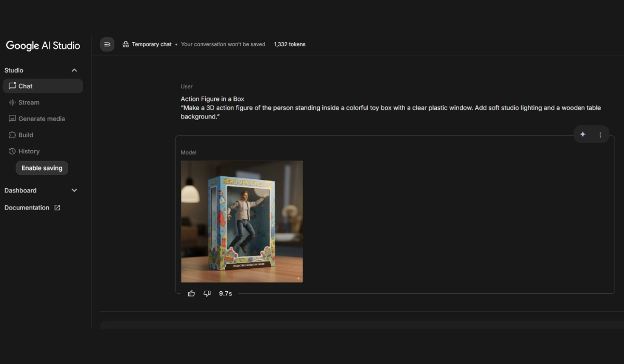Viewport: 624px width, 364px height.
Task: Collapse the Studio section chevron
Action: tap(74, 70)
